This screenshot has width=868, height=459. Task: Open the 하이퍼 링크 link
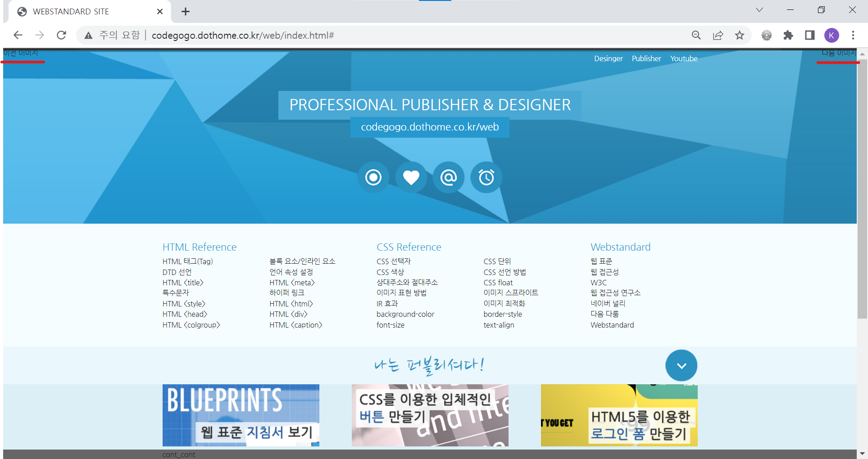pyautogui.click(x=287, y=293)
